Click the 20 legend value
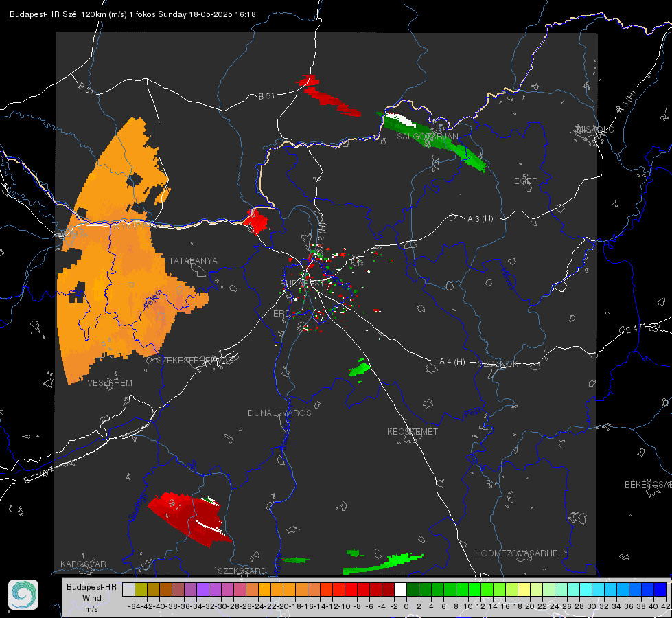Image resolution: width=672 pixels, height=618 pixels. pyautogui.click(x=530, y=606)
